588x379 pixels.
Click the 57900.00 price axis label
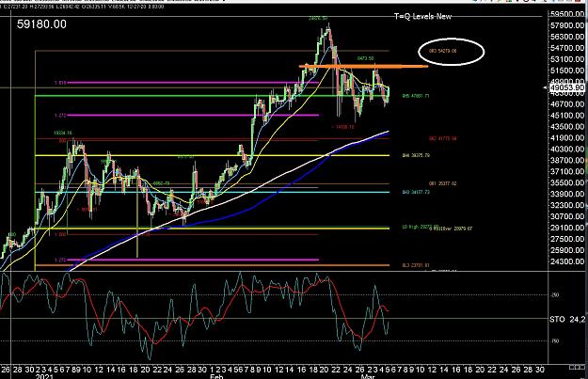[x=567, y=25]
